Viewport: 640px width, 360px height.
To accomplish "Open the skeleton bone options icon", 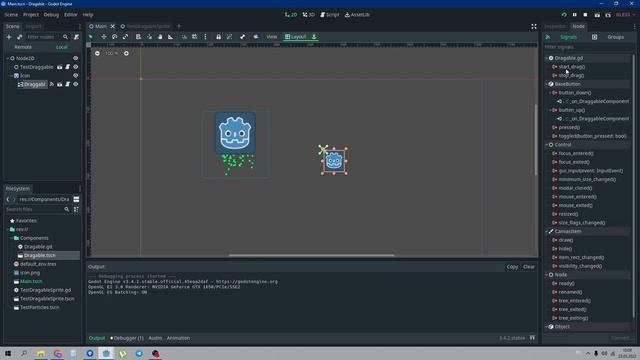I will (x=242, y=37).
